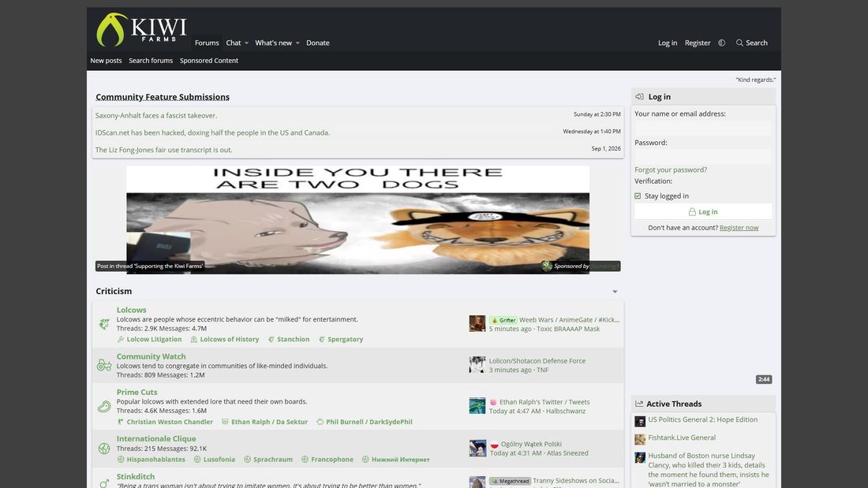Open Christian Weston Chandler subforum
The width and height of the screenshot is (868, 488).
(x=170, y=422)
